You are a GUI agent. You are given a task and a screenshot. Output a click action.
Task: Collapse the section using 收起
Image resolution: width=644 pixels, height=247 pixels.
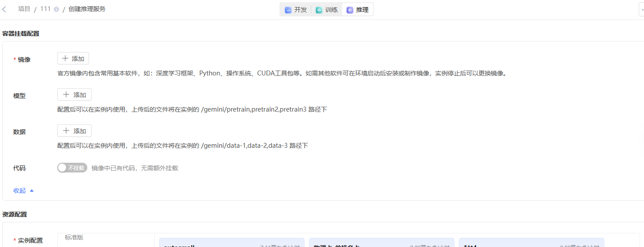pyautogui.click(x=19, y=191)
